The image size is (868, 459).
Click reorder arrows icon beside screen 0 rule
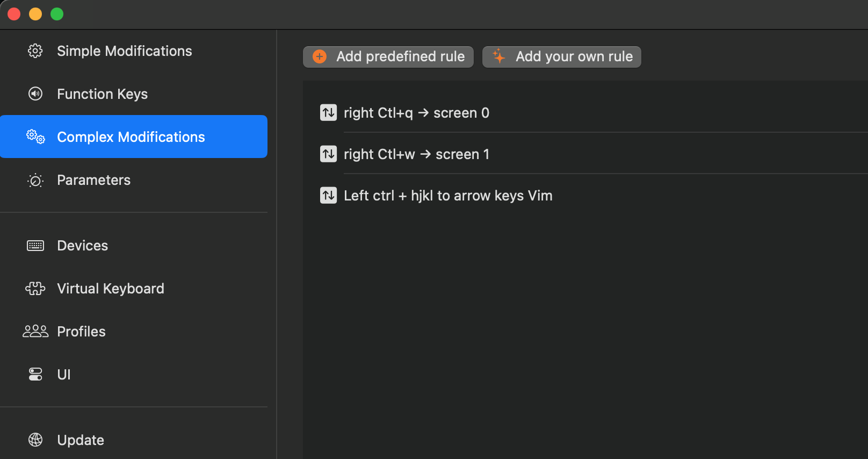click(x=328, y=113)
